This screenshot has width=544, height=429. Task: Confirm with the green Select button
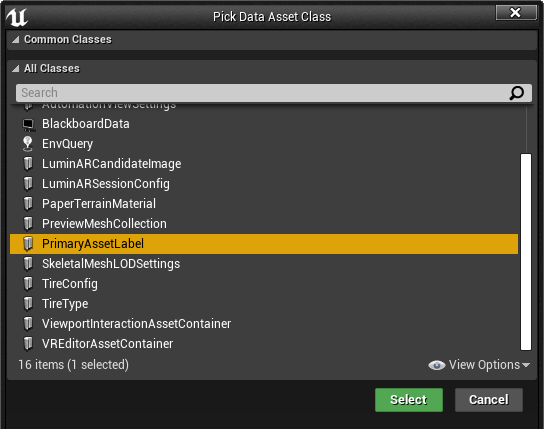point(409,400)
